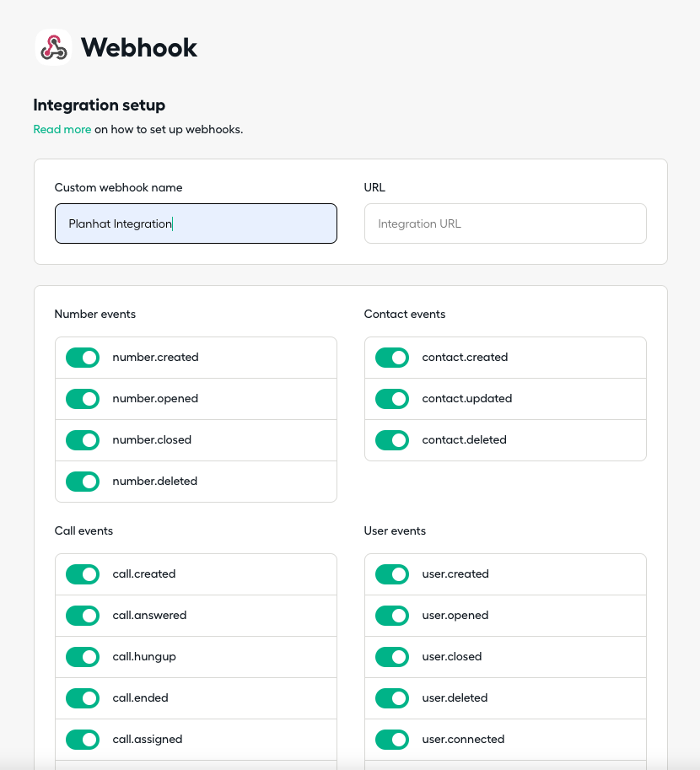Image resolution: width=700 pixels, height=770 pixels.
Task: Turn off the call.ended toggle
Action: [83, 697]
